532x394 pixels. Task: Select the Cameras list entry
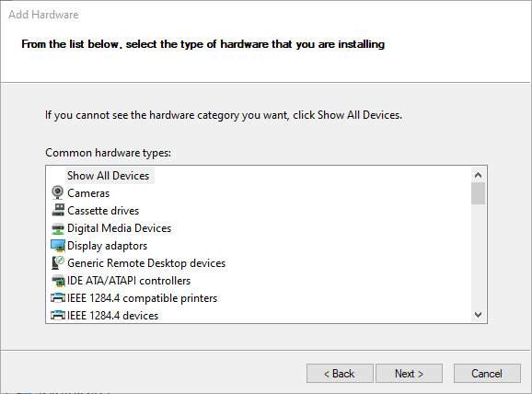coord(88,193)
